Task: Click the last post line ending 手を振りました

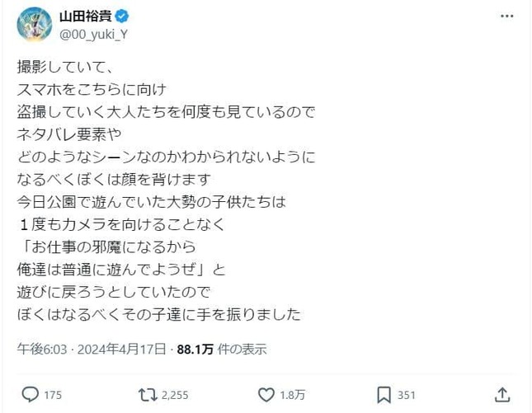Action: click(x=158, y=314)
